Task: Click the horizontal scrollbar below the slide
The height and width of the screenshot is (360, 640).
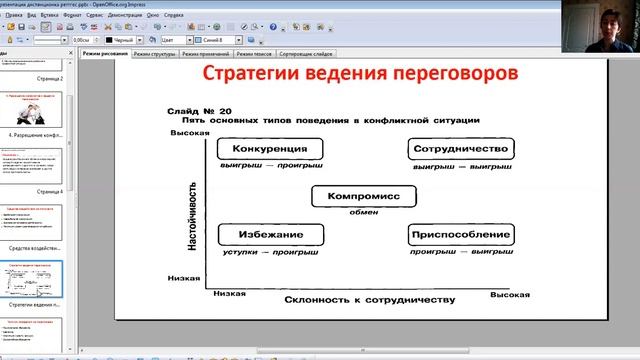Action: pos(362,350)
